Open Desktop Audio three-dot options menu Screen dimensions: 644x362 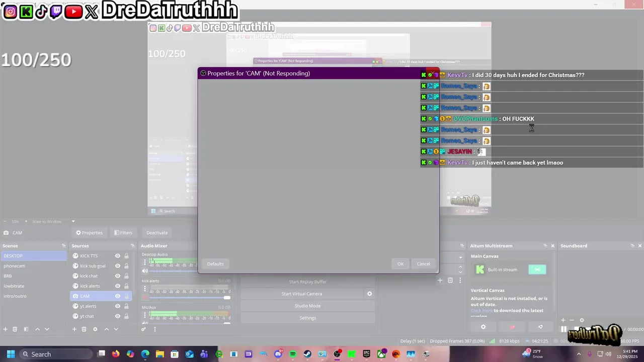pos(145,261)
